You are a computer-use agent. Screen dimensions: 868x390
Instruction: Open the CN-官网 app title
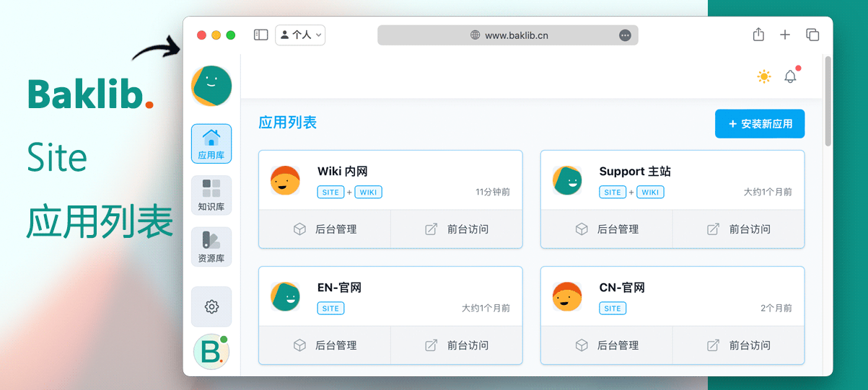pyautogui.click(x=622, y=288)
